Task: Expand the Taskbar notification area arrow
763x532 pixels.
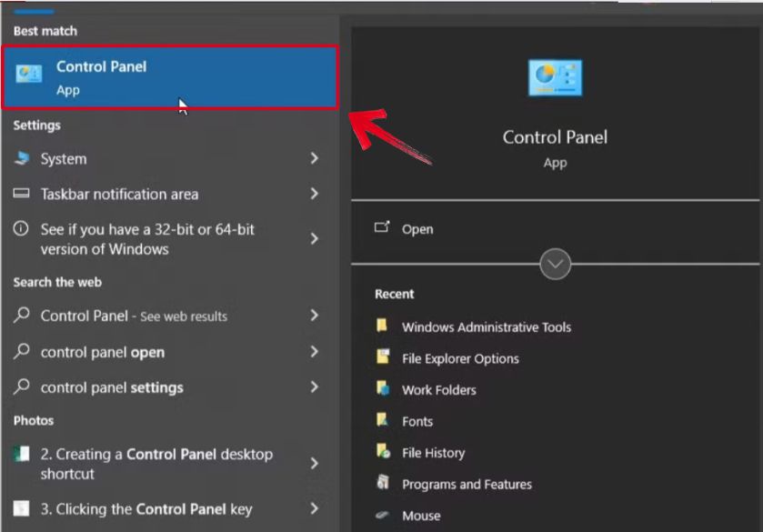Action: 314,194
